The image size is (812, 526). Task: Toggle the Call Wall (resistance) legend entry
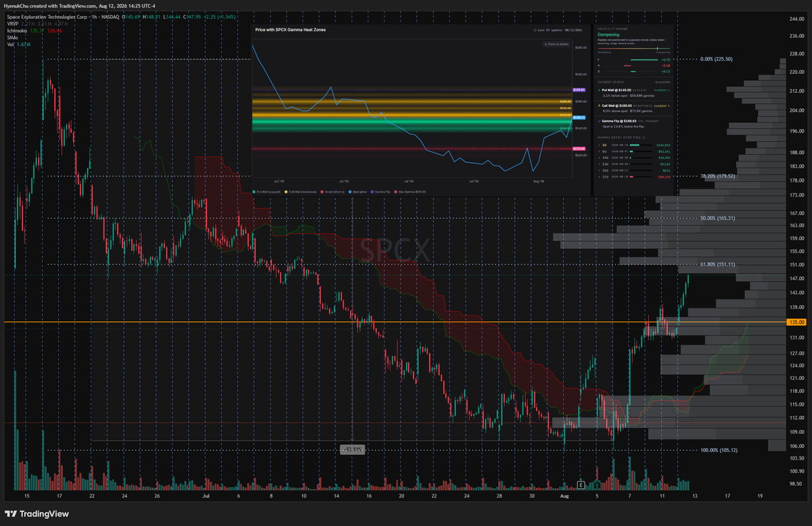(x=300, y=192)
